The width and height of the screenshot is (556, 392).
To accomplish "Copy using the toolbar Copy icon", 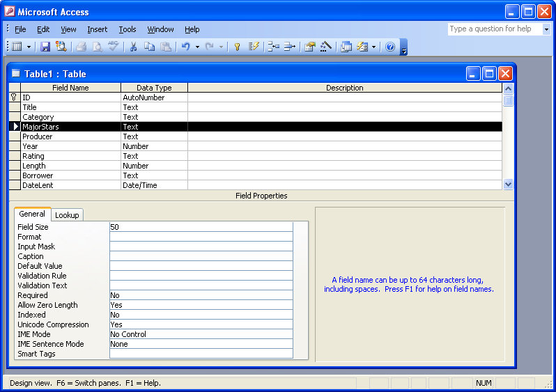I will (x=149, y=47).
